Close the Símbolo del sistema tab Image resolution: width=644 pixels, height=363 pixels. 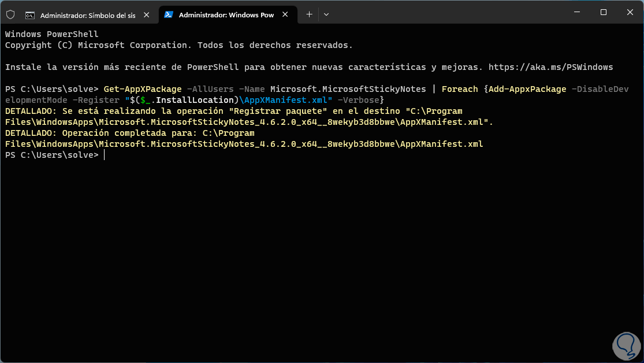tap(147, 15)
